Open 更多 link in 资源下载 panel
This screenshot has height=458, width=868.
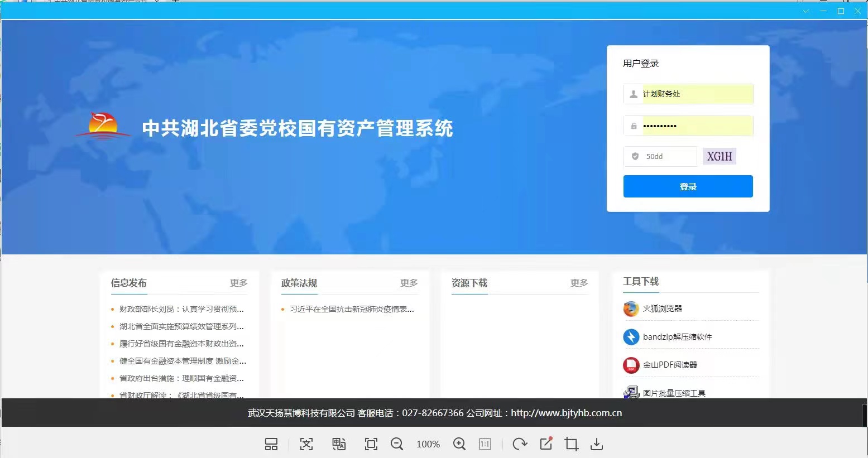pos(579,283)
